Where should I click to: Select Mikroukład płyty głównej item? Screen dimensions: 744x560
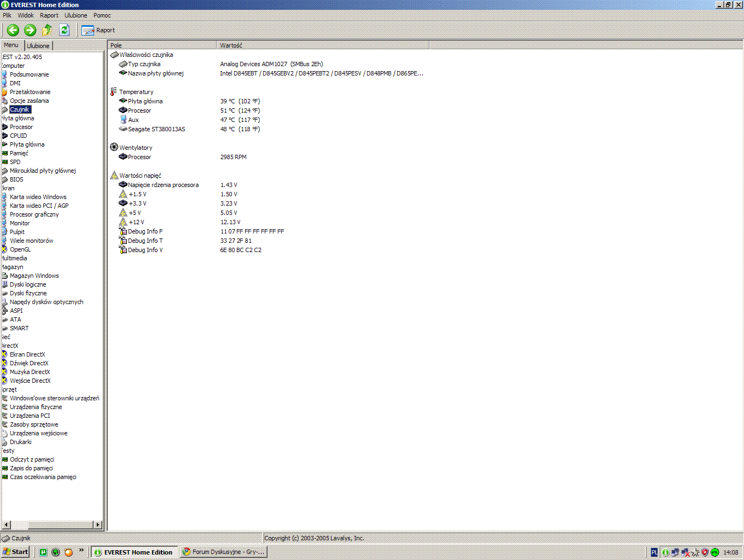(43, 171)
